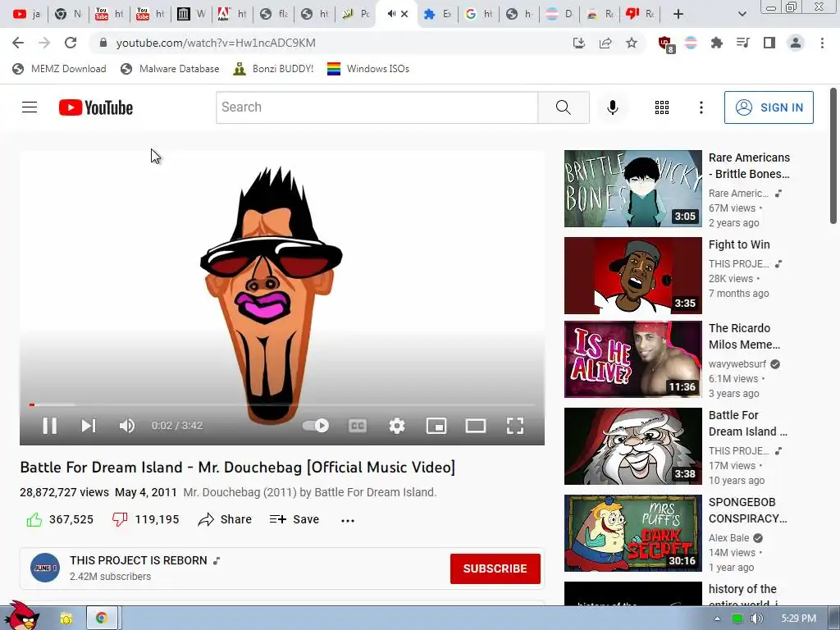The width and height of the screenshot is (840, 630).
Task: Open the YouTube apps grid
Action: (662, 107)
